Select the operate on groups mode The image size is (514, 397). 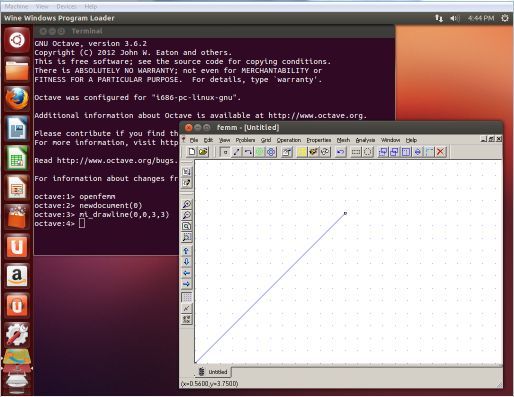(271, 152)
